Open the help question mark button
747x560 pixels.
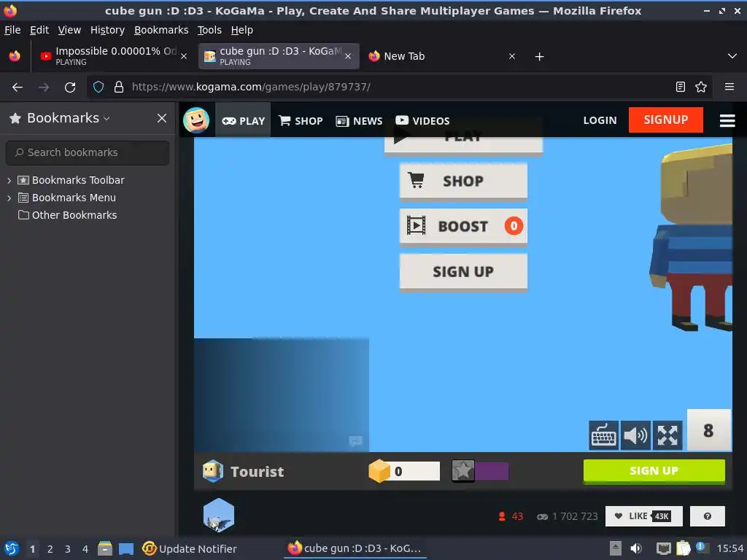point(708,516)
